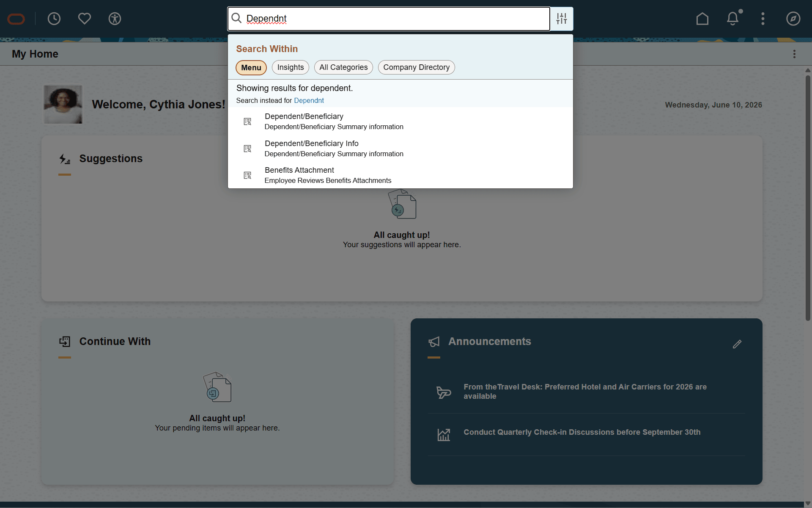
Task: Open search filter sliders icon
Action: (x=562, y=19)
